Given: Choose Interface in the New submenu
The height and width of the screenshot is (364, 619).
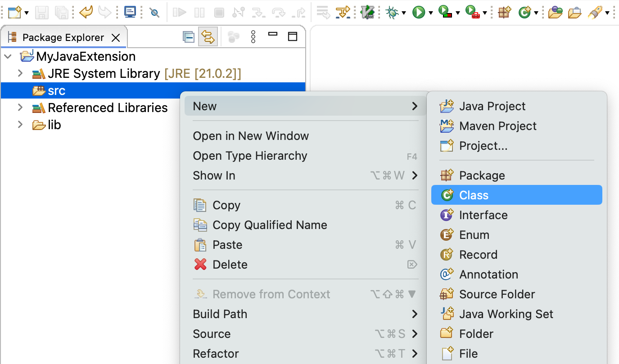Looking at the screenshot, I should (x=483, y=215).
